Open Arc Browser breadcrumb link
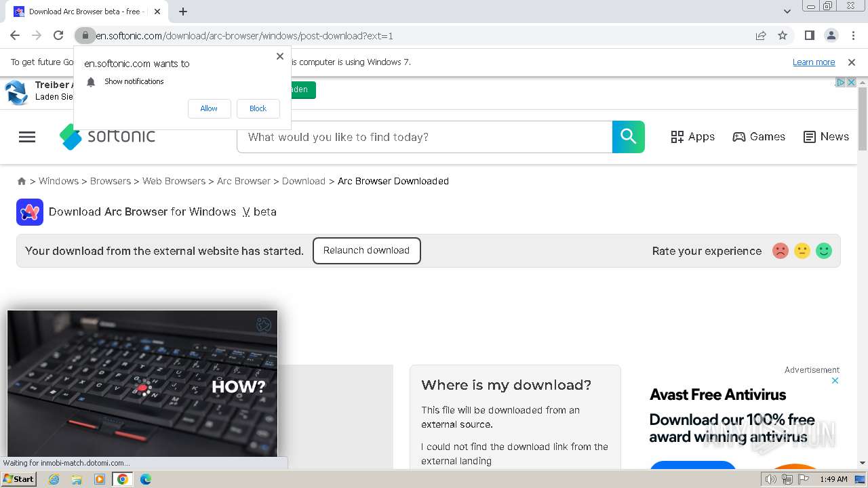 [x=243, y=181]
